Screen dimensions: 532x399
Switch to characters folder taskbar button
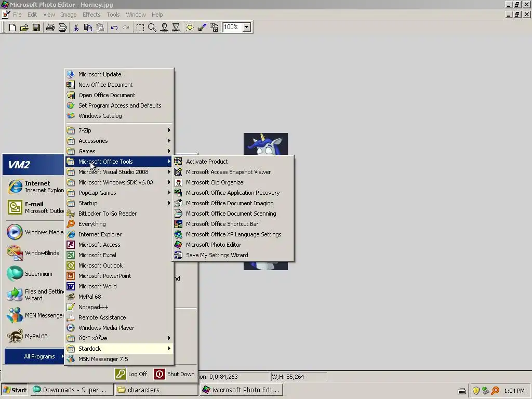[x=156, y=390]
